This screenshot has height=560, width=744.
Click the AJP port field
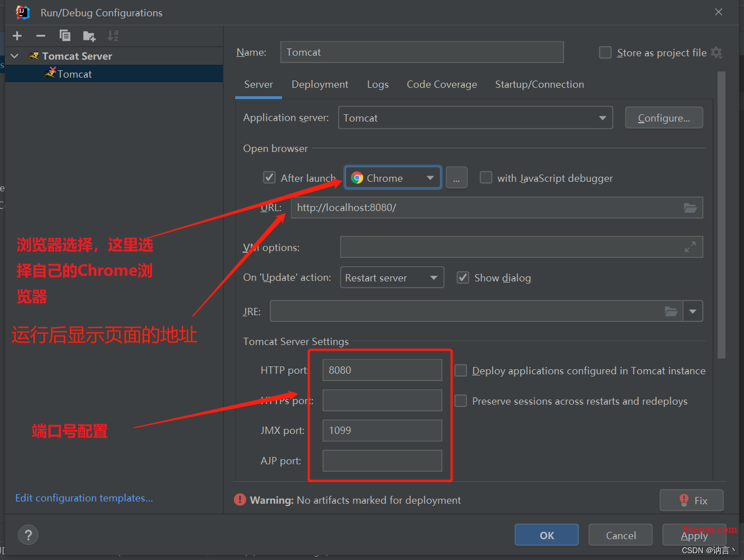(382, 460)
